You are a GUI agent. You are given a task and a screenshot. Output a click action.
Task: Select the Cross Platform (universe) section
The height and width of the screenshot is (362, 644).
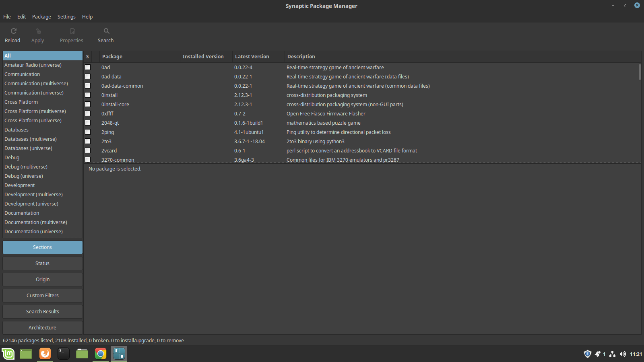pyautogui.click(x=43, y=121)
